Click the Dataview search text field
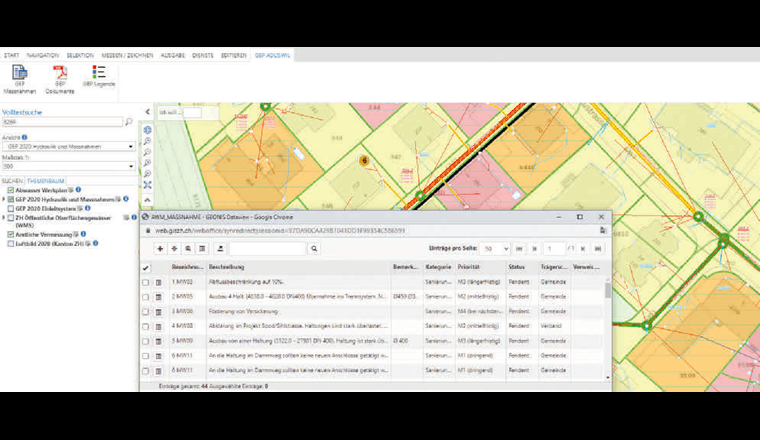 pyautogui.click(x=268, y=249)
